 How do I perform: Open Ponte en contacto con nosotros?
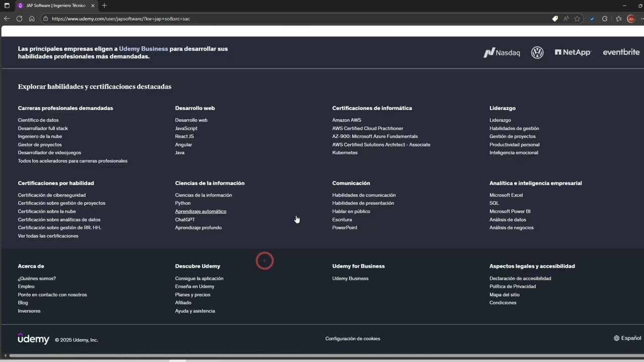click(52, 295)
